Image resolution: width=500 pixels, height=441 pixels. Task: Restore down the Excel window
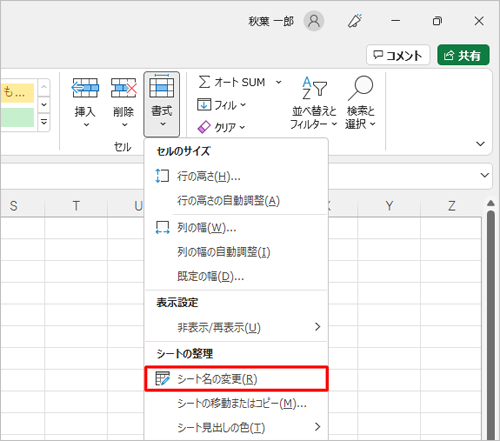click(x=437, y=21)
